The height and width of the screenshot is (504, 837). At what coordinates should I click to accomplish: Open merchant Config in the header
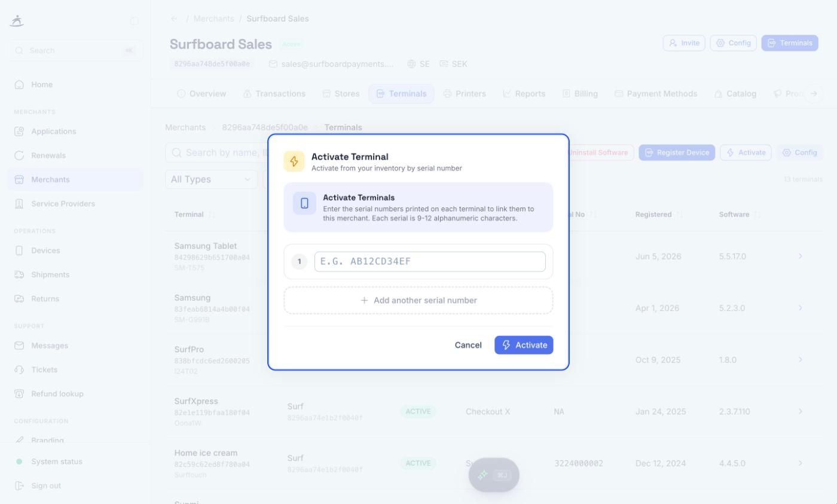tap(733, 43)
